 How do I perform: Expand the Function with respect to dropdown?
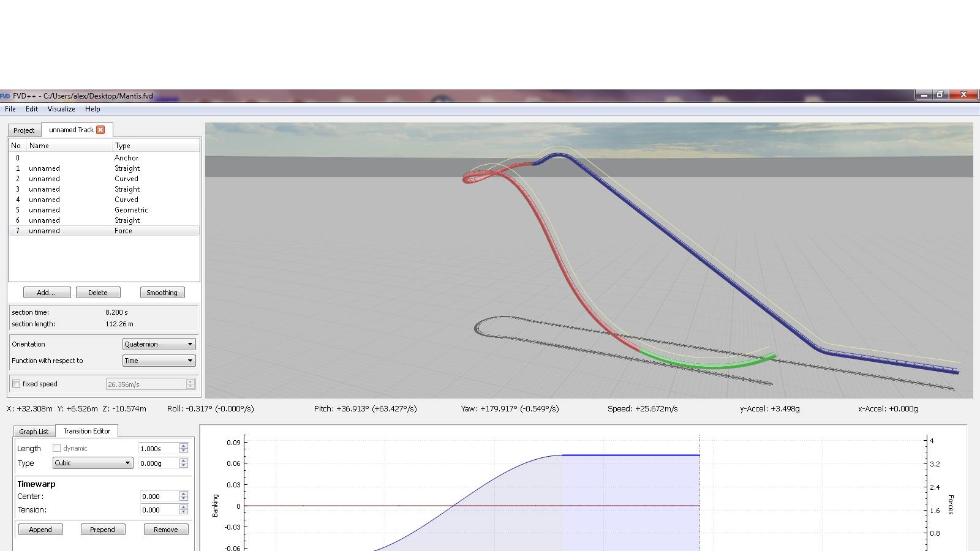tap(159, 361)
